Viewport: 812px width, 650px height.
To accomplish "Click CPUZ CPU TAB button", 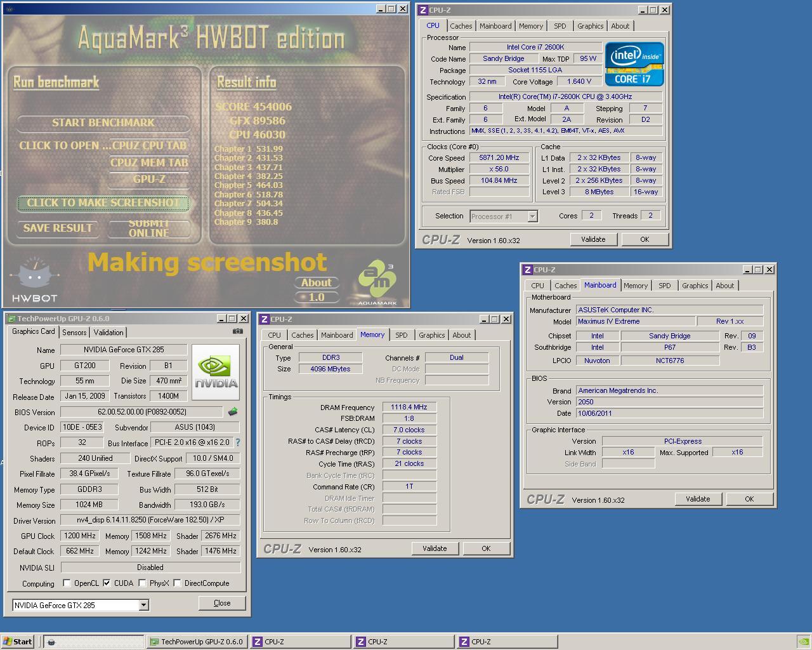I will 150,145.
